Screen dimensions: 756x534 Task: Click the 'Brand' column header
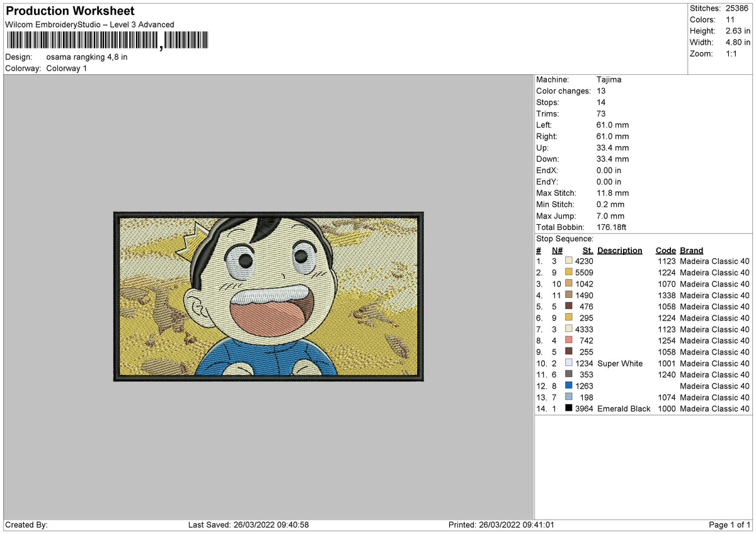(692, 251)
